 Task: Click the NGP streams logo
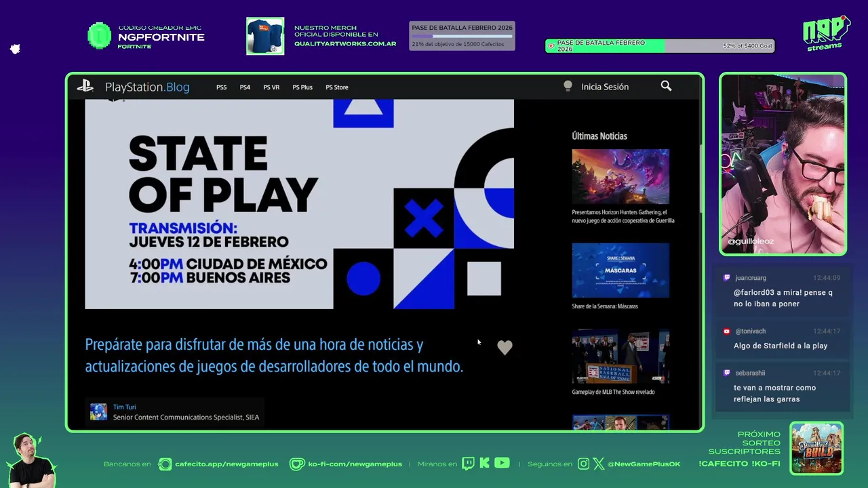pos(826,33)
